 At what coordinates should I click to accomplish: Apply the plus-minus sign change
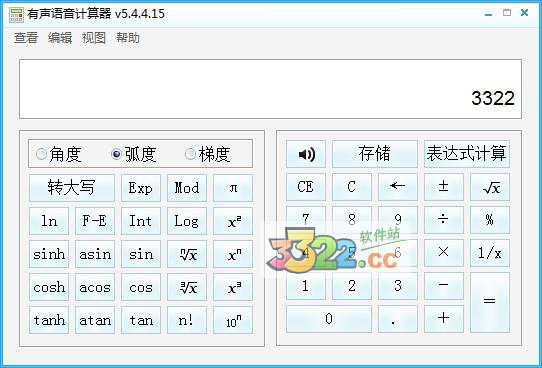443,187
